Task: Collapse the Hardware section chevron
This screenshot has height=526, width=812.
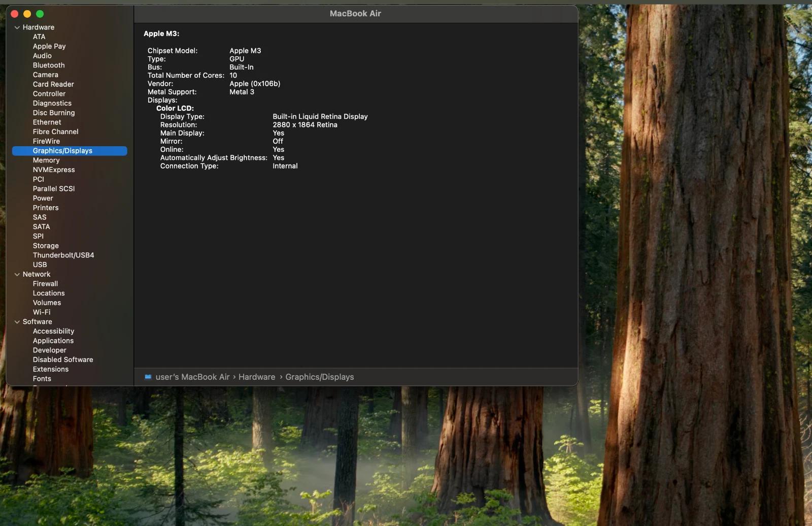Action: pyautogui.click(x=17, y=27)
